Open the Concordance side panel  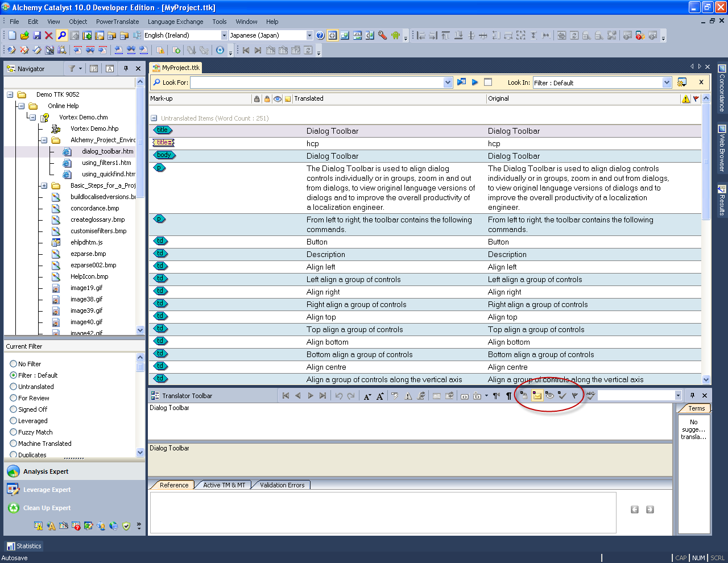tap(722, 88)
